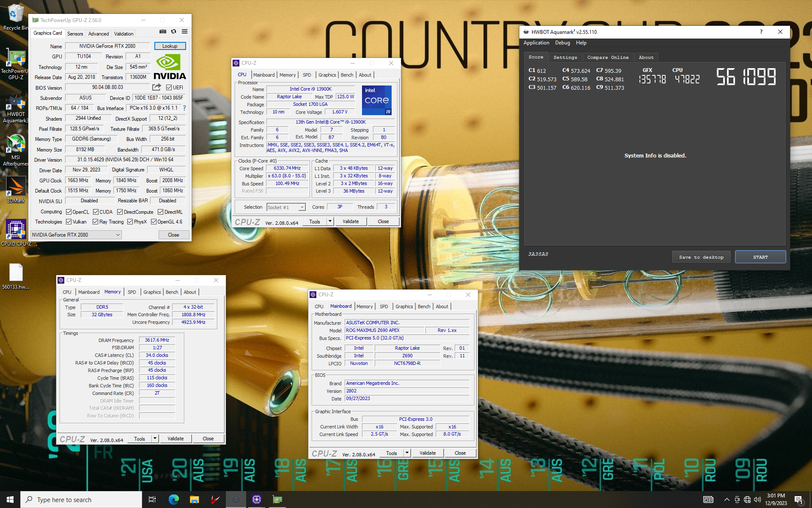Toggle DirectCompute checkbox
812x508 pixels.
pyautogui.click(x=120, y=212)
